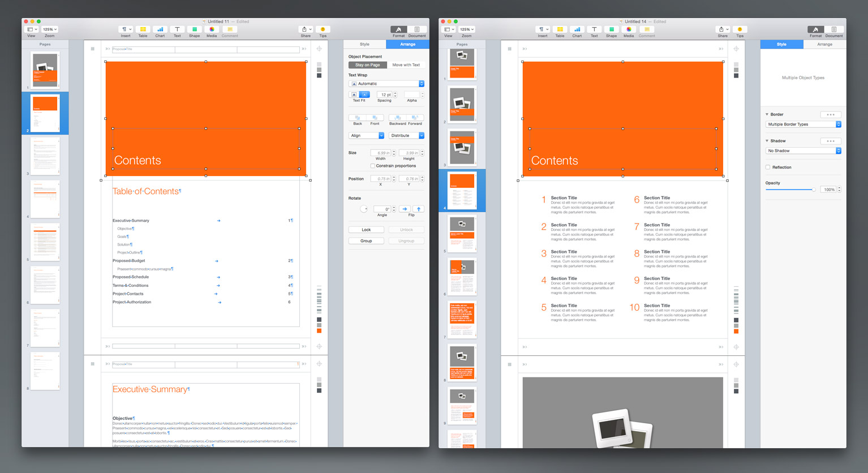Image resolution: width=868 pixels, height=473 pixels.
Task: Click the flip horizontal arrow under Rotate
Action: [x=405, y=209]
